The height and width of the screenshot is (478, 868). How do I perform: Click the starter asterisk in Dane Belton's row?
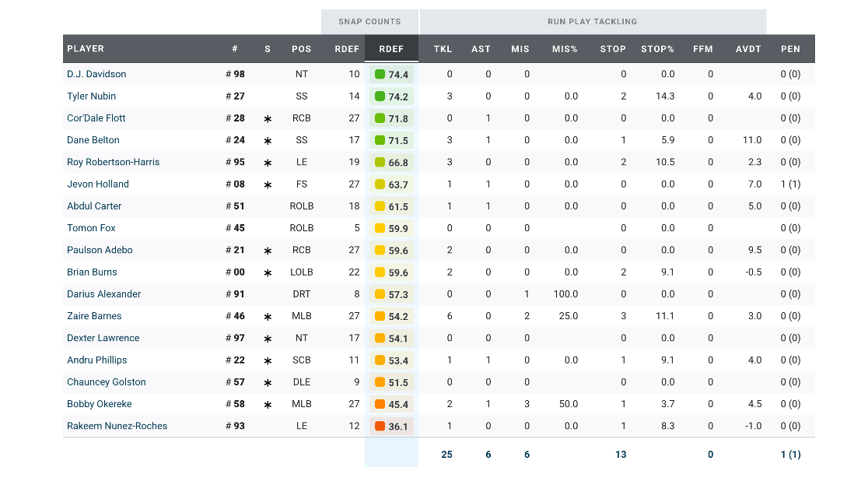tap(268, 141)
